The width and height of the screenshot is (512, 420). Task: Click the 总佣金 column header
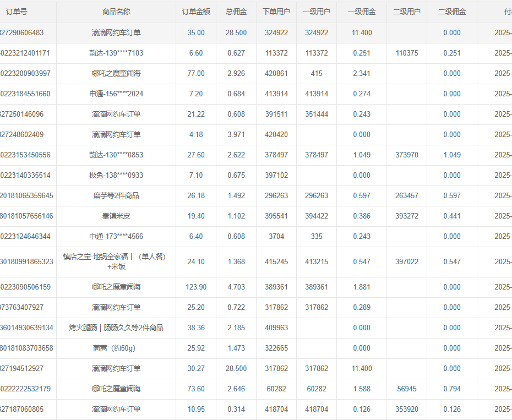click(236, 12)
